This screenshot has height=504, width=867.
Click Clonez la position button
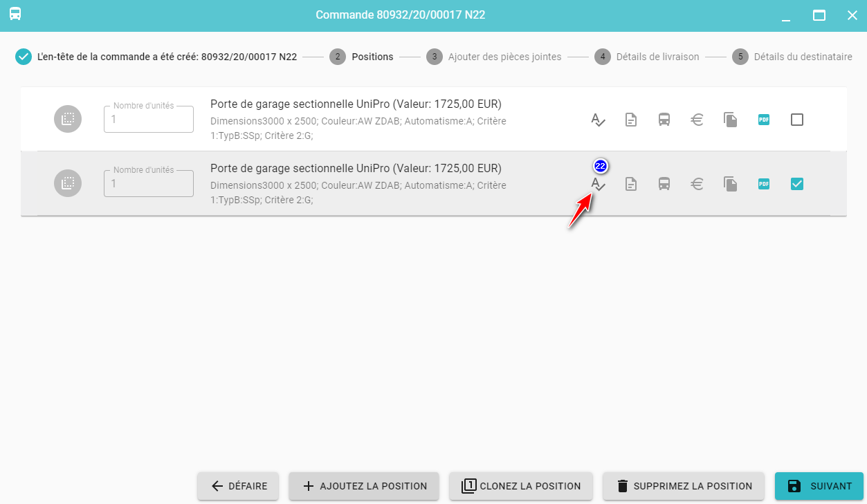point(521,486)
